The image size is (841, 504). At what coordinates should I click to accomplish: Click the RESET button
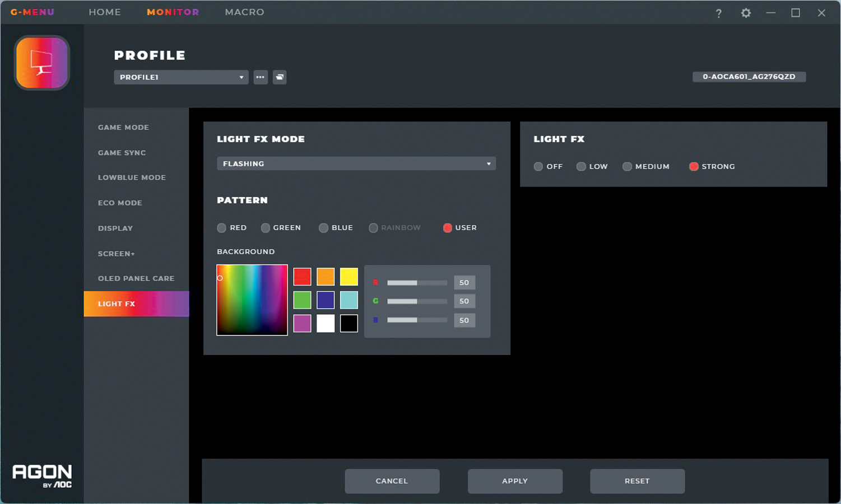(x=637, y=481)
